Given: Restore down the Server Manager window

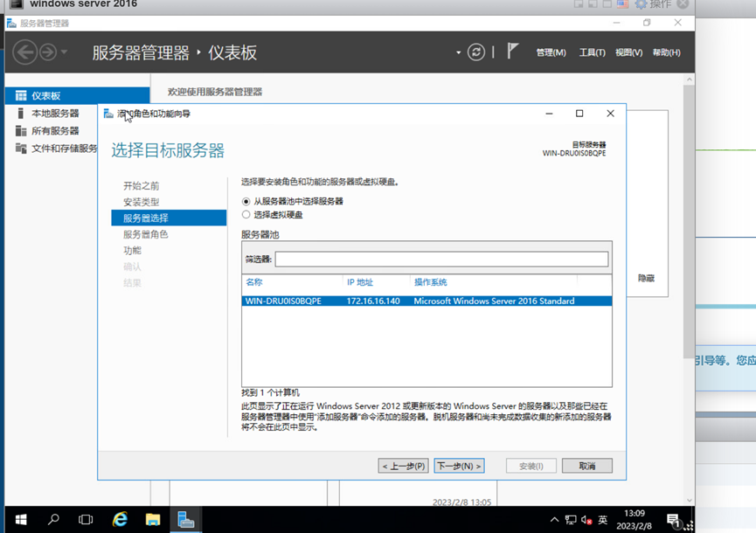Looking at the screenshot, I should (x=647, y=23).
